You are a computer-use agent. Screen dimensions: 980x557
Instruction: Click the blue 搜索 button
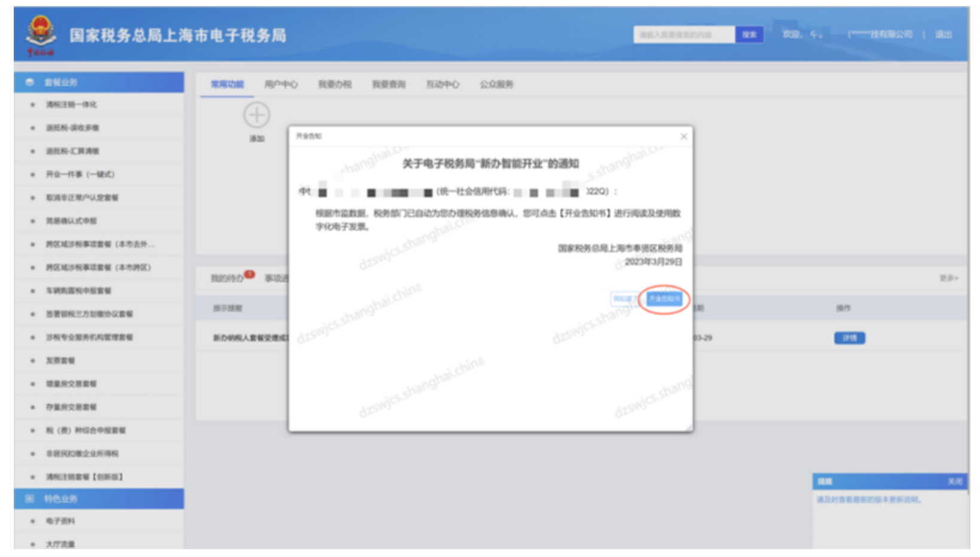[x=749, y=35]
